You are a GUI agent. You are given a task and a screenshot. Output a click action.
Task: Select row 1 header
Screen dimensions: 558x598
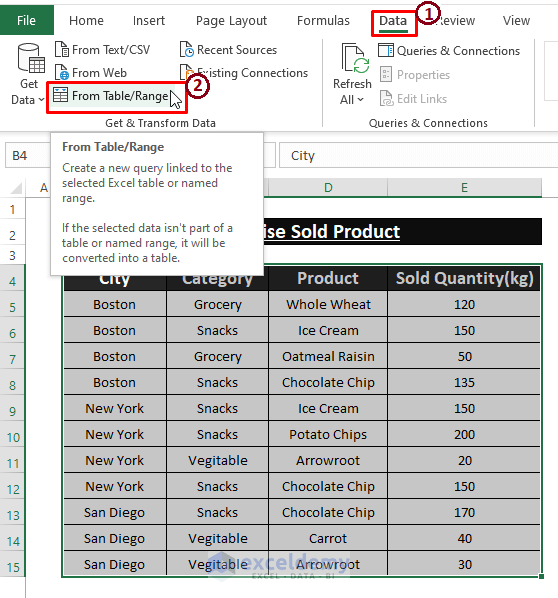coord(13,209)
